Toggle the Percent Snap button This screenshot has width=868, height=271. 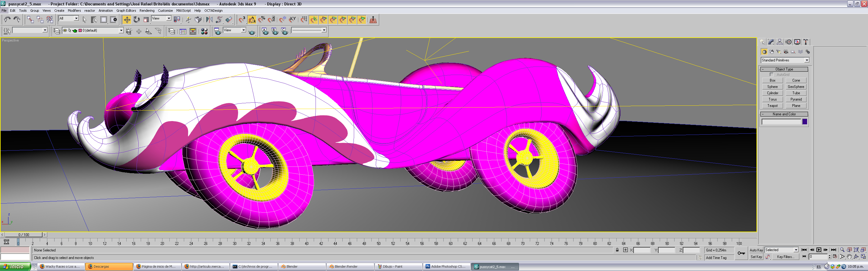click(x=262, y=20)
